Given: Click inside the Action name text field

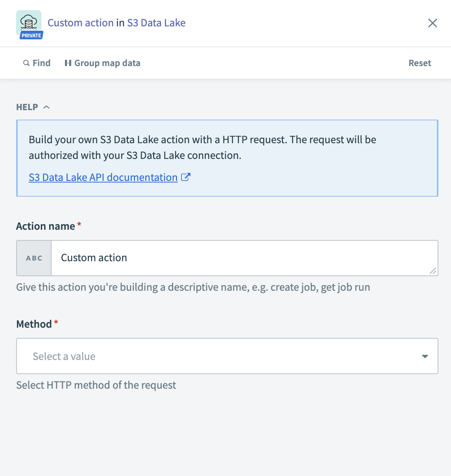Looking at the screenshot, I should (x=244, y=258).
